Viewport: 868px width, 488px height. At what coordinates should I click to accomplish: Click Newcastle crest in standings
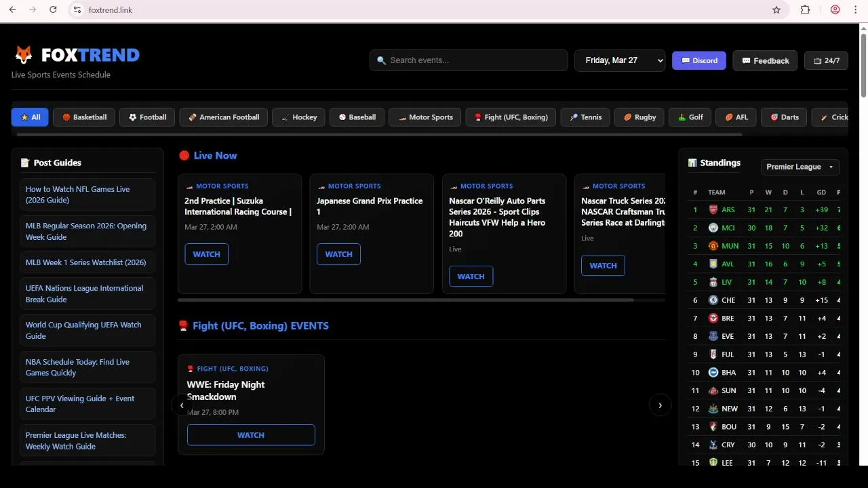coord(713,409)
